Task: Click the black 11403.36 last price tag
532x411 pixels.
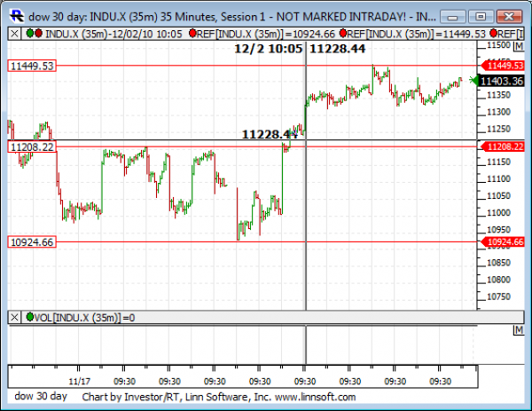Action: tap(501, 81)
